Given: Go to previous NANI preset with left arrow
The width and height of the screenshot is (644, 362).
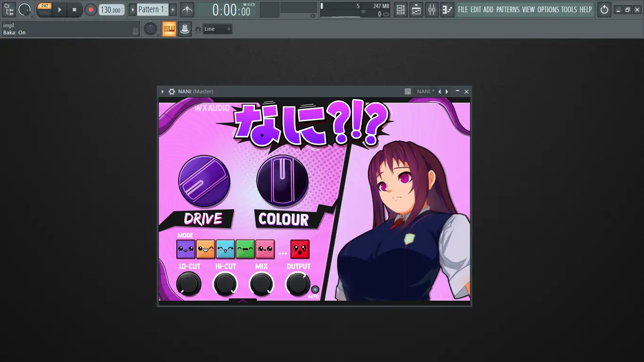Looking at the screenshot, I should (439, 91).
